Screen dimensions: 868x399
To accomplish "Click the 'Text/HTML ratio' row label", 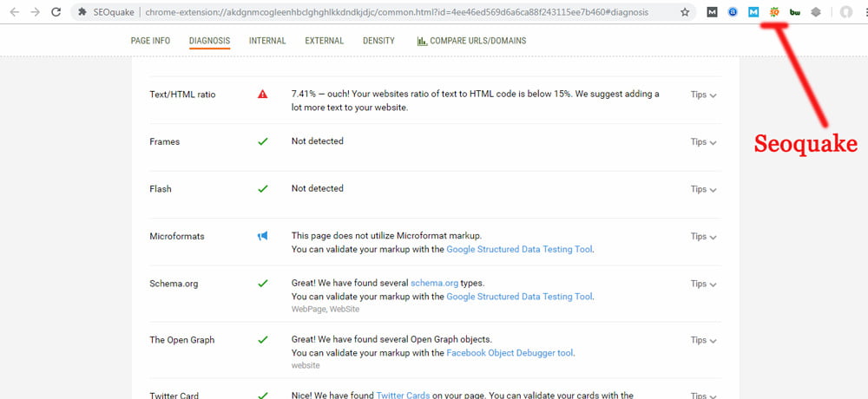I will click(x=182, y=95).
